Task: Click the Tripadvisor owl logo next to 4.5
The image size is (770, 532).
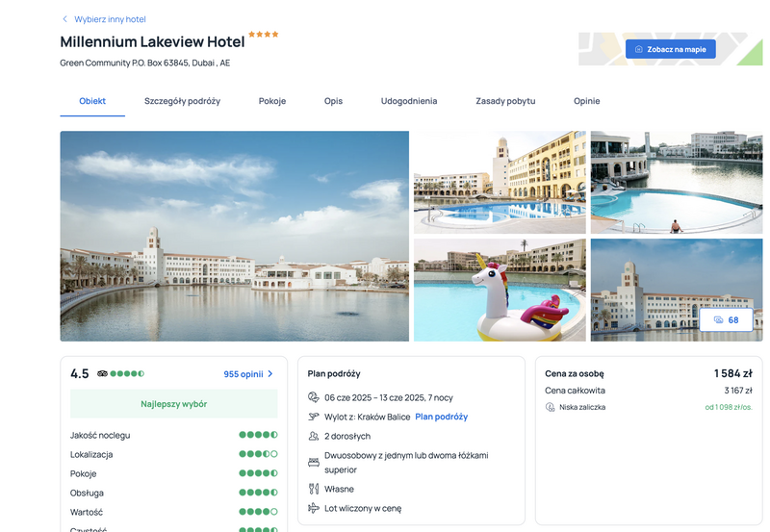Action: [x=102, y=373]
